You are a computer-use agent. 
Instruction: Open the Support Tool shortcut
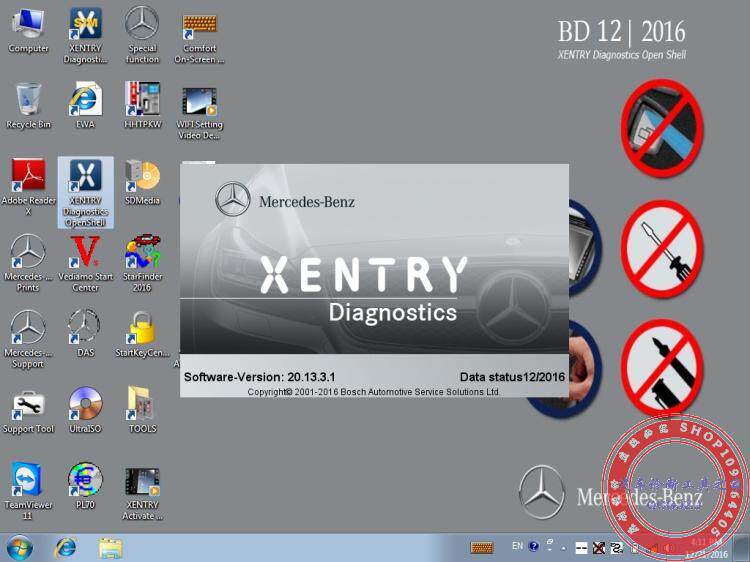click(28, 412)
